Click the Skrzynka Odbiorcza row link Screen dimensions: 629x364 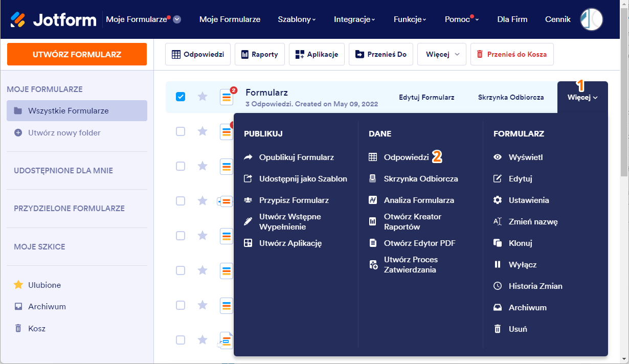tap(511, 97)
